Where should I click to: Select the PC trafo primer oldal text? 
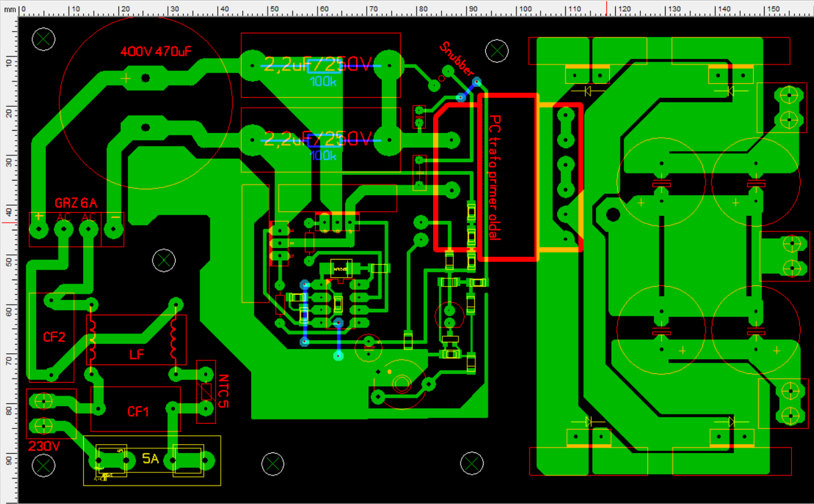pyautogui.click(x=495, y=177)
